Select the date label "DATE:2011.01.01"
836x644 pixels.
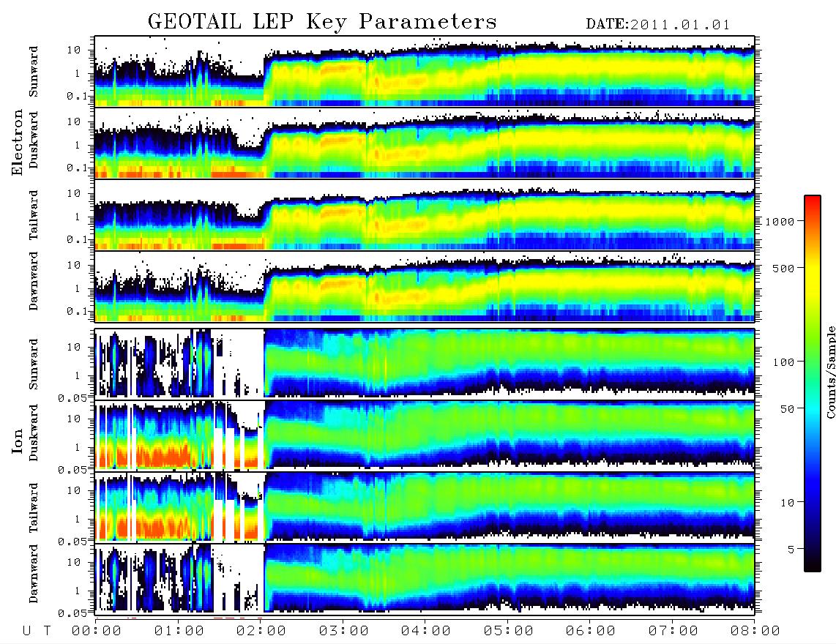(x=657, y=25)
